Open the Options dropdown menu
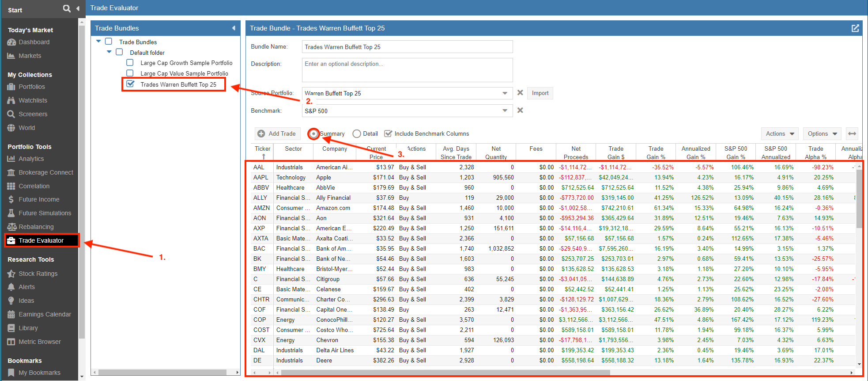868x381 pixels. (x=822, y=133)
